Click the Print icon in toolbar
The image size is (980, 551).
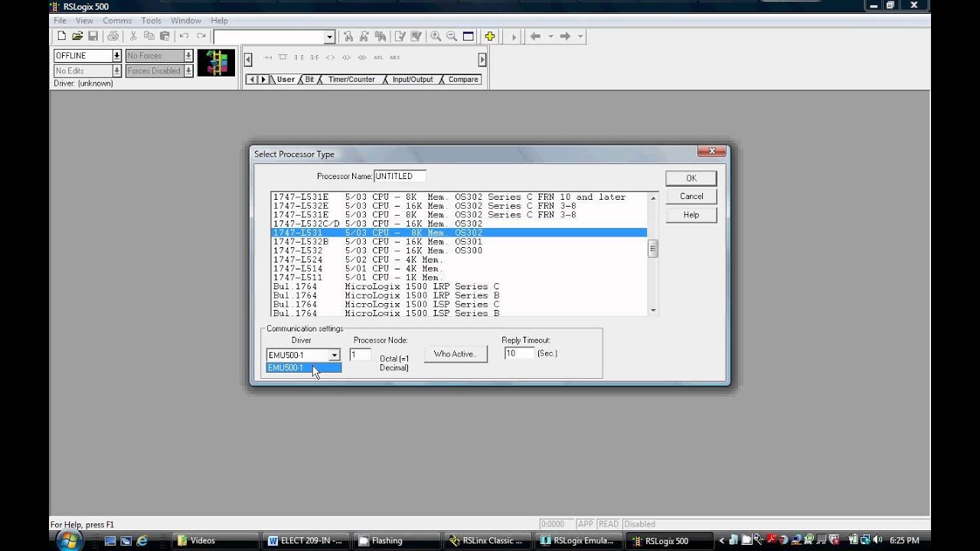point(113,36)
